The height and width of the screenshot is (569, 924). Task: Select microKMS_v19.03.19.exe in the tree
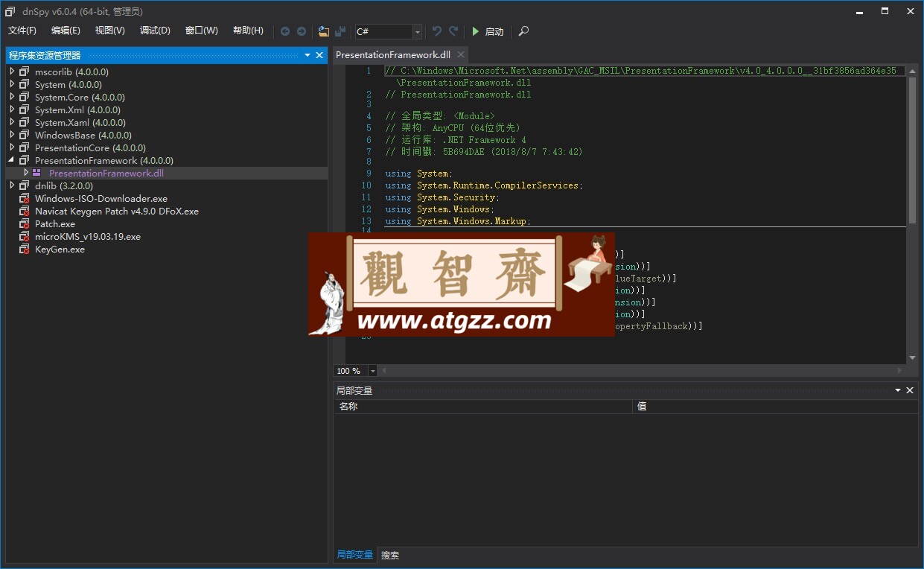click(88, 237)
